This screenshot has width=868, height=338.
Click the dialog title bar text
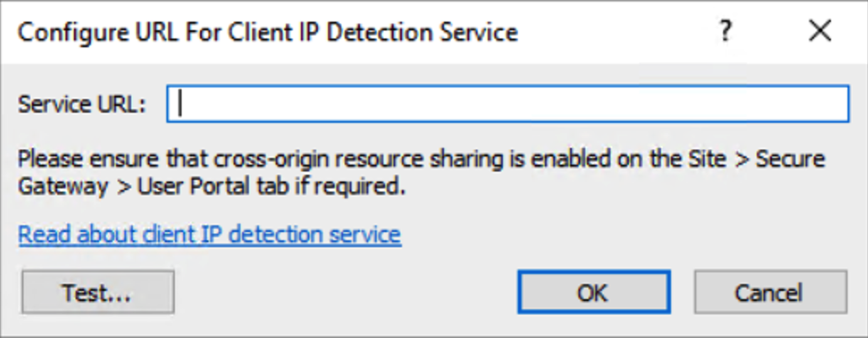[267, 33]
